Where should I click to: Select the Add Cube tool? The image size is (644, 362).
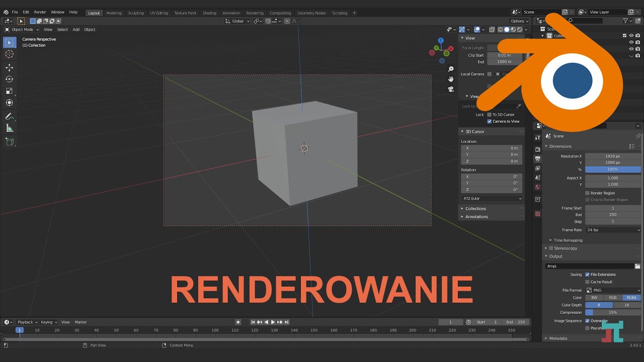(9, 142)
